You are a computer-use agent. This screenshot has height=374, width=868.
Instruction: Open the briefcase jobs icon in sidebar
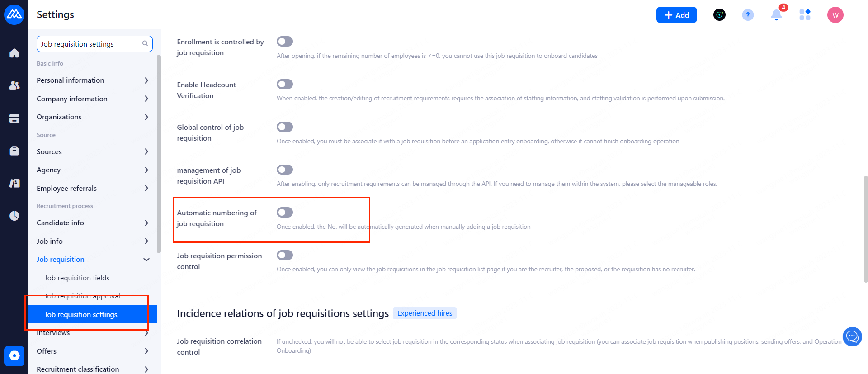14,151
